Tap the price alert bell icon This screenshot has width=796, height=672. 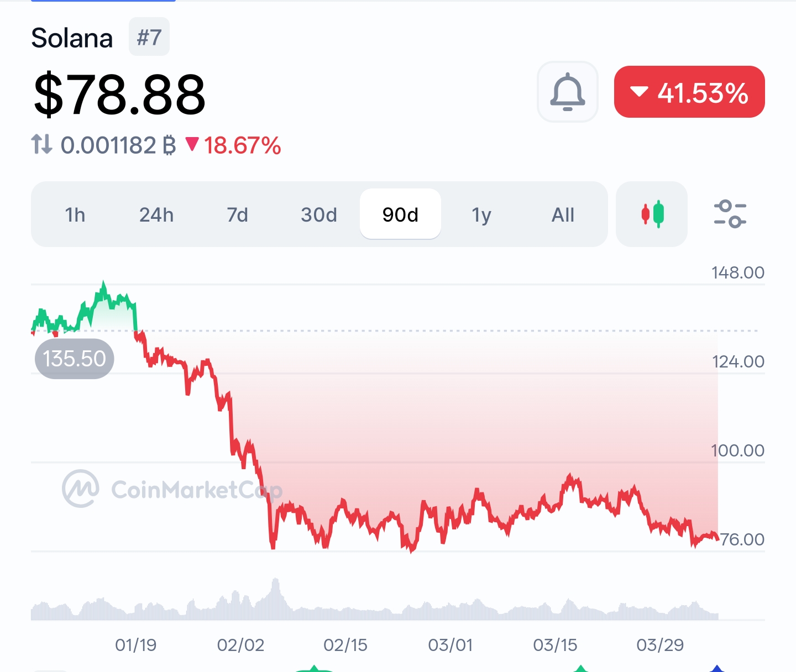567,92
